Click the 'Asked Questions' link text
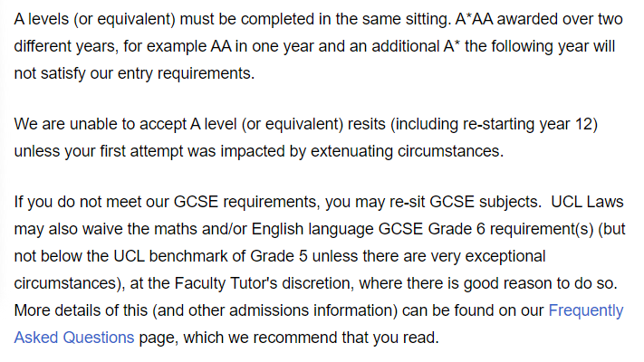This screenshot has height=362, width=644. tap(74, 338)
